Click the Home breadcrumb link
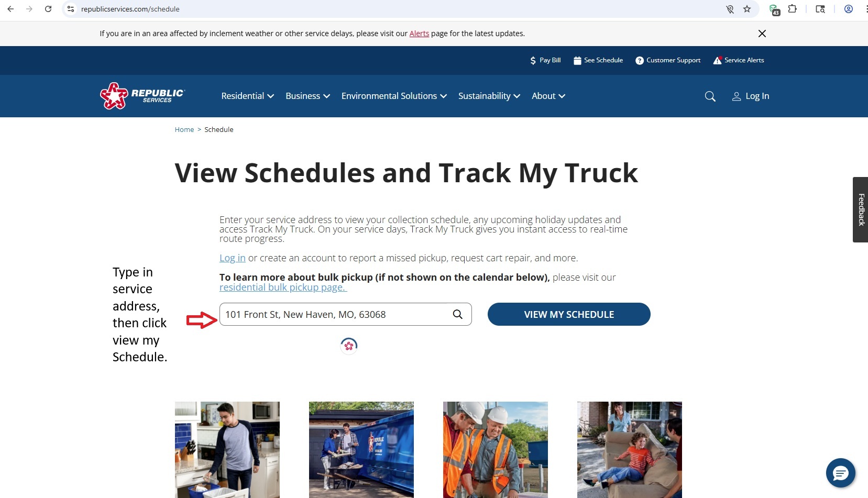 coord(184,129)
